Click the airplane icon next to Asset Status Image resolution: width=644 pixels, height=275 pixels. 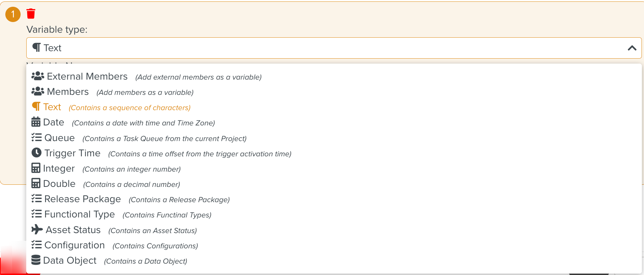tap(37, 229)
